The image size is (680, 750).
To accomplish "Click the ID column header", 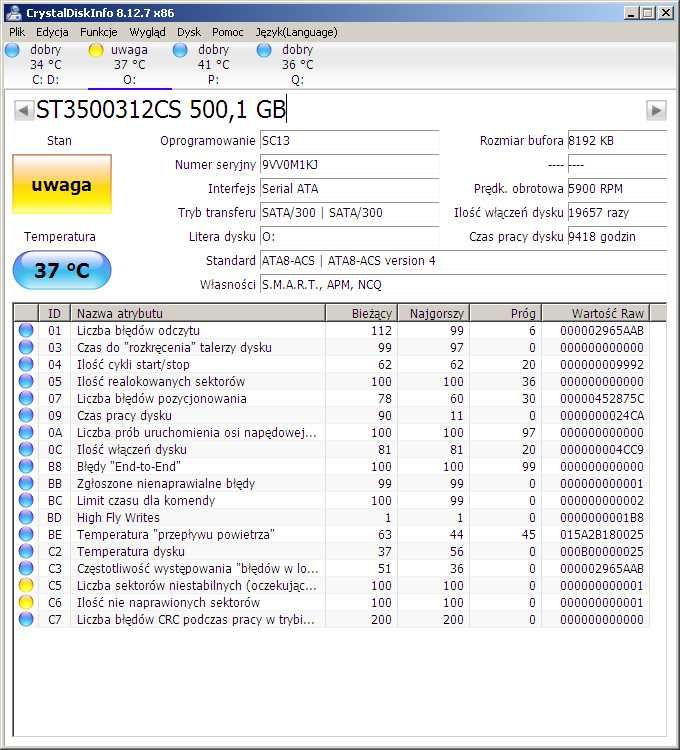I will 55,313.
